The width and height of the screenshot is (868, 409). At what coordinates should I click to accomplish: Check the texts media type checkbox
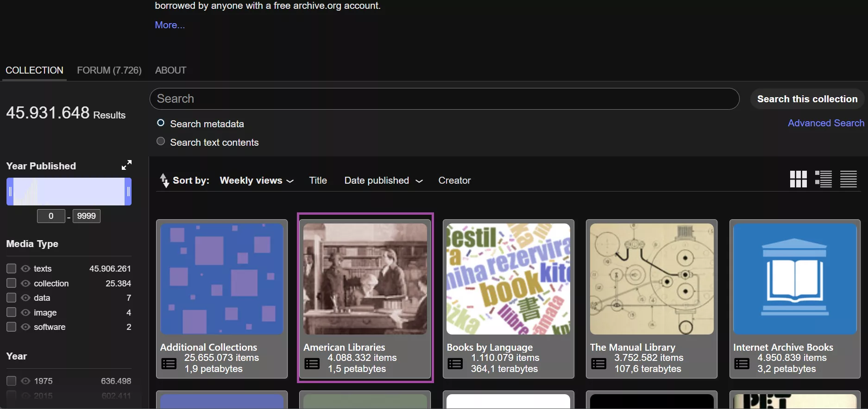click(12, 268)
